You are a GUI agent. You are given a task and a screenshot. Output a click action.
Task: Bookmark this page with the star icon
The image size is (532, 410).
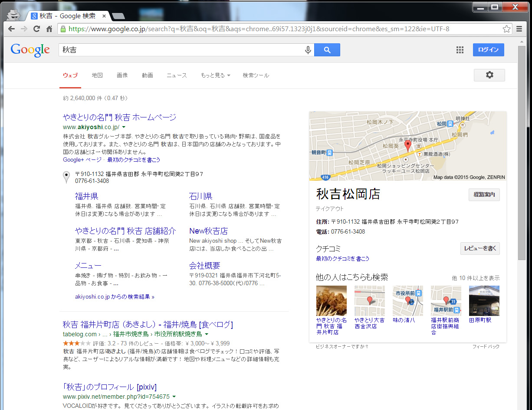[506, 29]
